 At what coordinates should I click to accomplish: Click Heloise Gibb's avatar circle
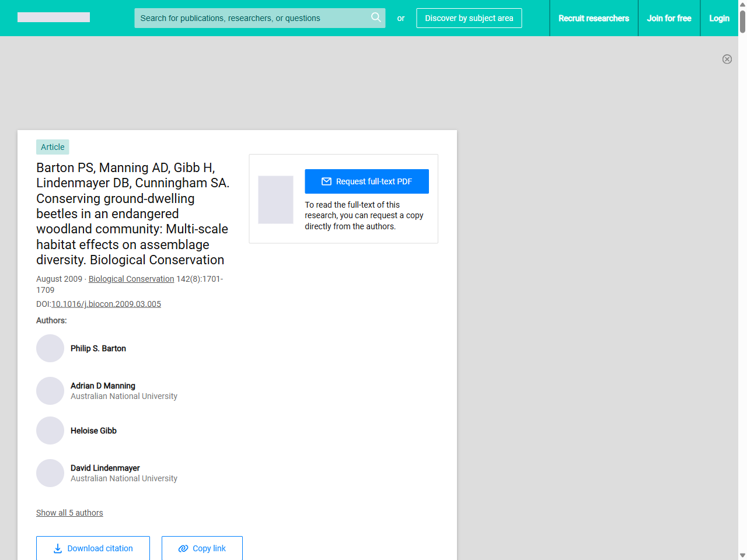[x=50, y=430]
